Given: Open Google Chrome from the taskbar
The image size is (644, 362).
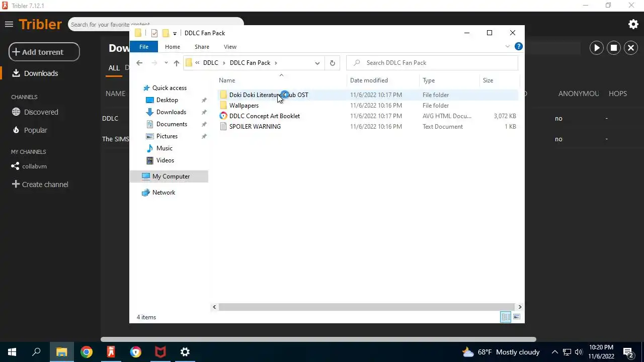Looking at the screenshot, I should click(x=87, y=352).
